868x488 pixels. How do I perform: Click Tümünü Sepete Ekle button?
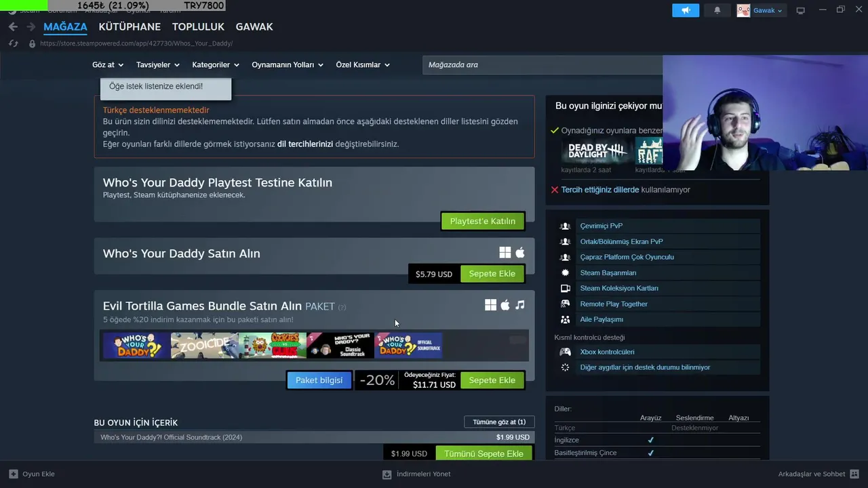click(x=484, y=453)
